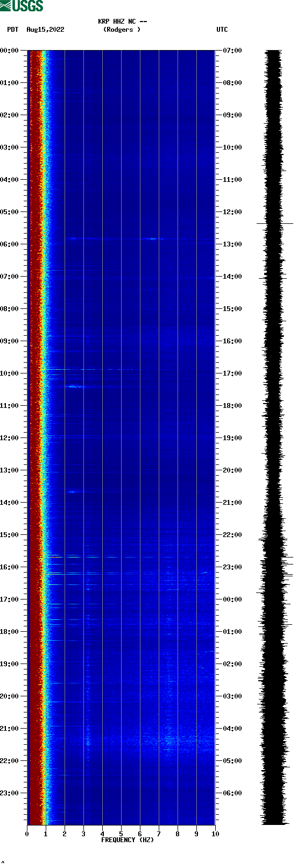This screenshot has height=868, width=297.
Task: Select the station title KRP HHZ NC --
Action: pyautogui.click(x=123, y=22)
